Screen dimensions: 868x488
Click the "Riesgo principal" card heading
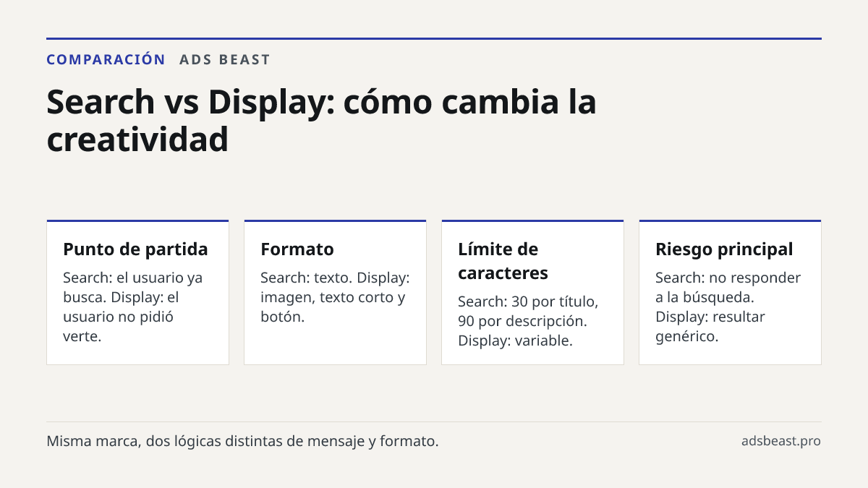(x=724, y=249)
